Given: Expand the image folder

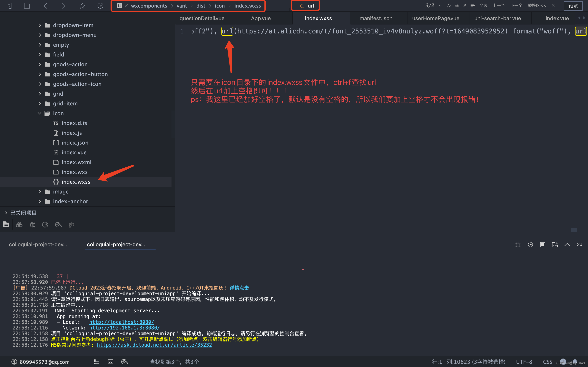Looking at the screenshot, I should [40, 191].
